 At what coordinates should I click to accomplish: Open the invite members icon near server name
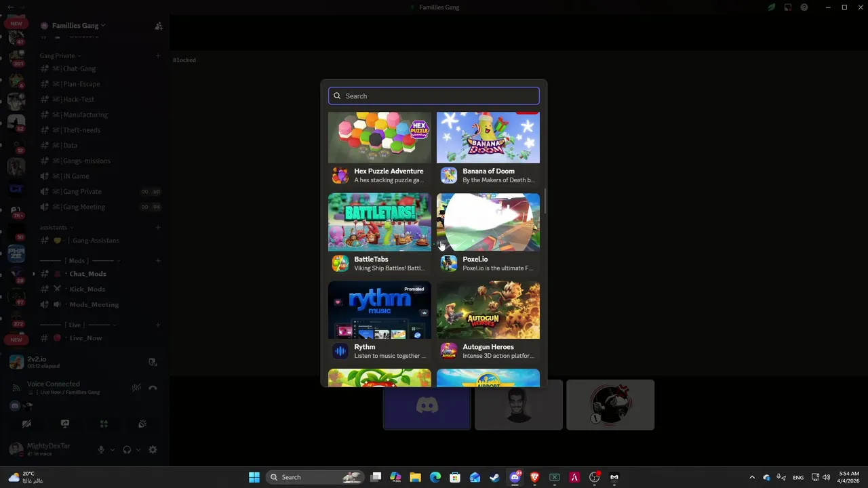(x=158, y=26)
